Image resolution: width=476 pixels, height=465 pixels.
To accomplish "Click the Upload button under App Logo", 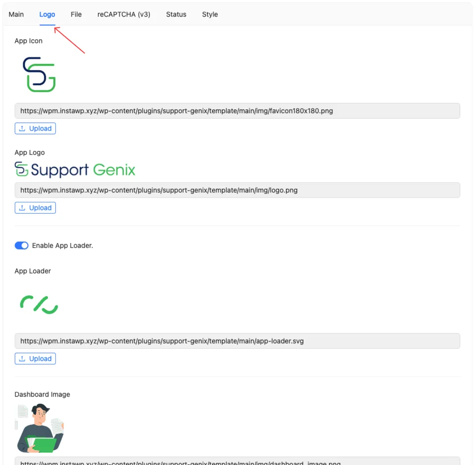I will [x=35, y=208].
